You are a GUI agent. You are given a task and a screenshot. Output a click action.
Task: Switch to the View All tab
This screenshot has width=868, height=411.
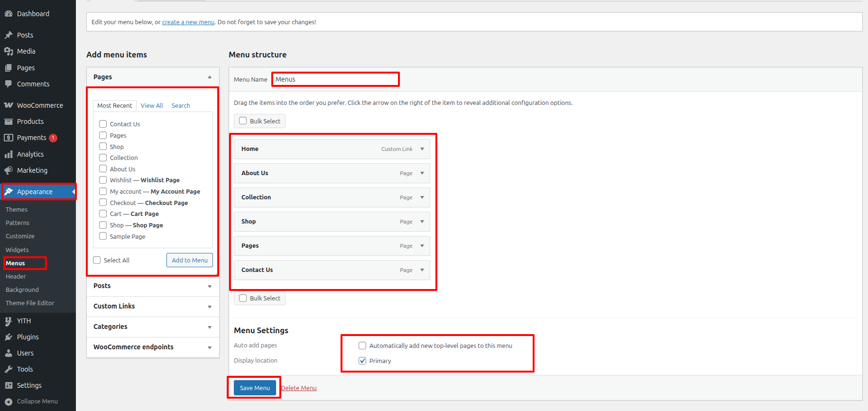click(152, 105)
